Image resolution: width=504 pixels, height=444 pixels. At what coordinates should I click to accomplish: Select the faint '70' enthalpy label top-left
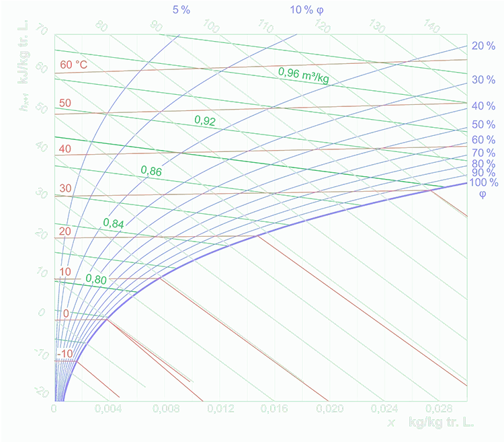42,29
